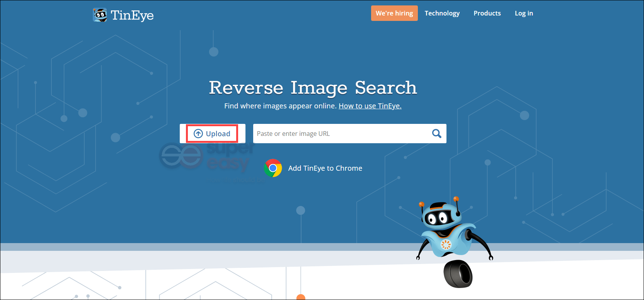This screenshot has width=644, height=300.
Task: Click Add TinEye to Chrome link
Action: [325, 168]
